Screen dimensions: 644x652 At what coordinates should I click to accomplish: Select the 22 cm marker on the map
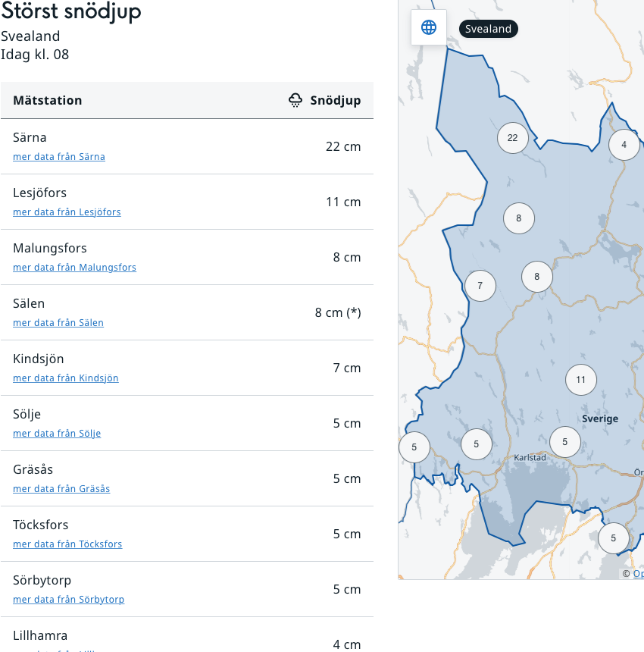513,138
